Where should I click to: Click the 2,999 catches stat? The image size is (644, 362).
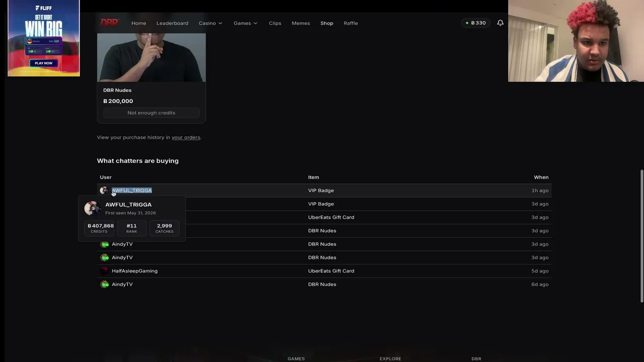164,228
